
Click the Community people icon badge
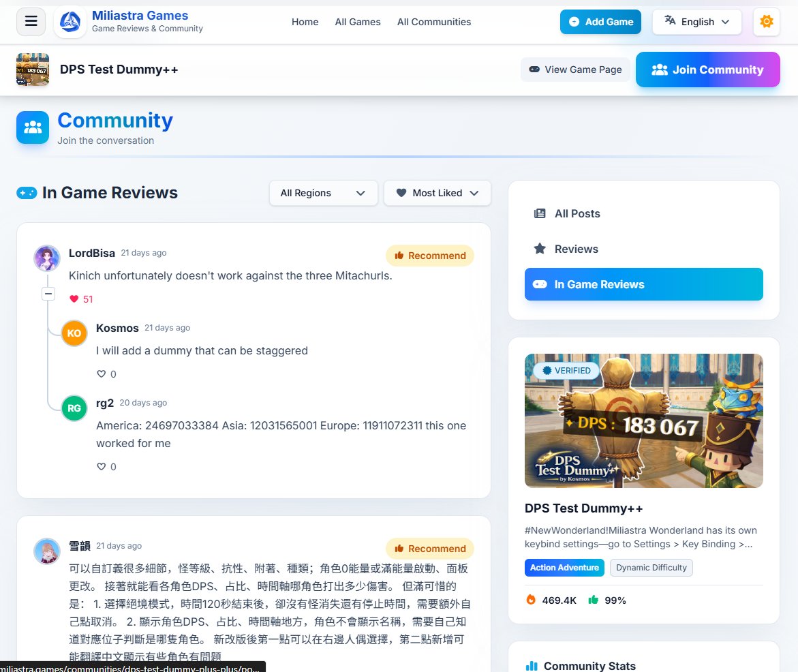pyautogui.click(x=33, y=127)
